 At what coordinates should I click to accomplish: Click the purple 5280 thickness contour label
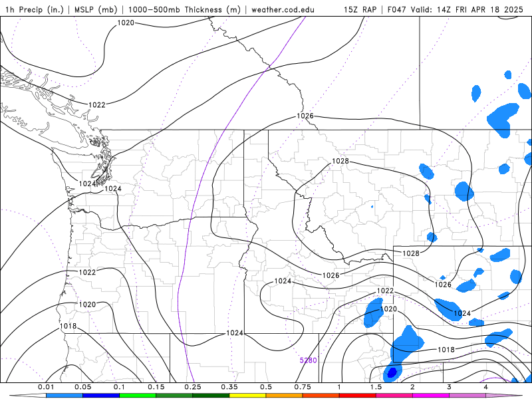click(308, 360)
